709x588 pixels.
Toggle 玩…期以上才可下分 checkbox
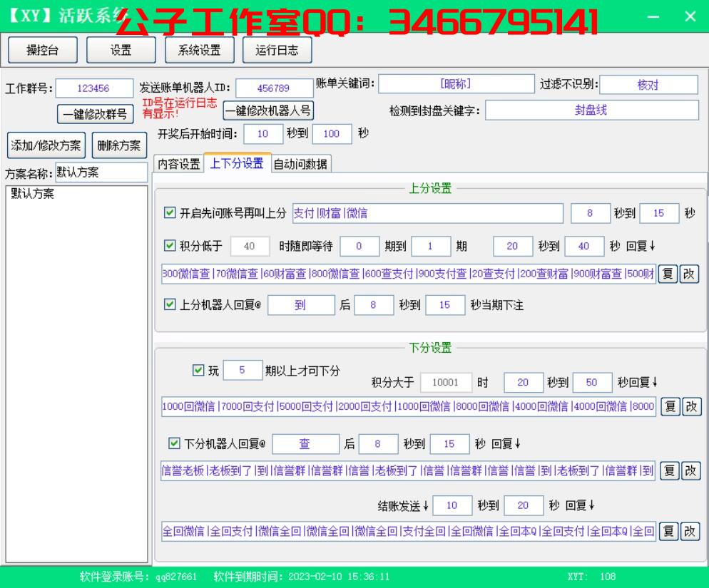click(x=198, y=370)
